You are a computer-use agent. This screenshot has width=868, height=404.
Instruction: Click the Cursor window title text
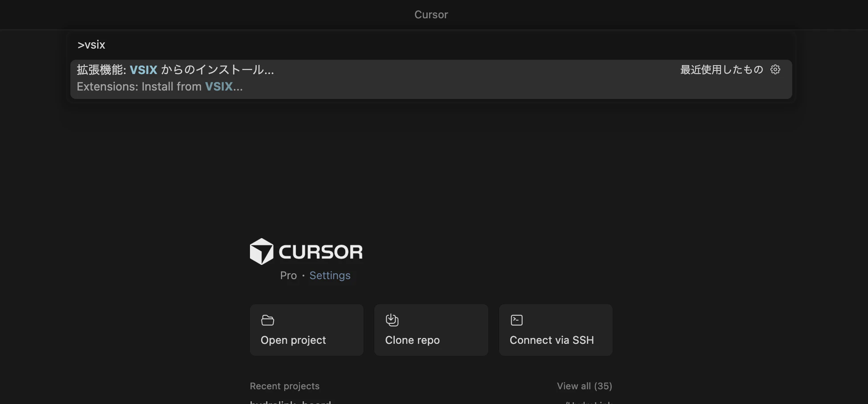431,15
